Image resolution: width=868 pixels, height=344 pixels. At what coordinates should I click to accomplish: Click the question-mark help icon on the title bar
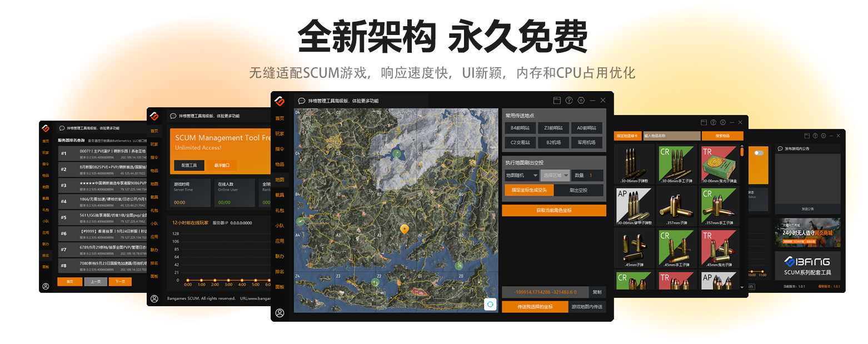coord(570,100)
